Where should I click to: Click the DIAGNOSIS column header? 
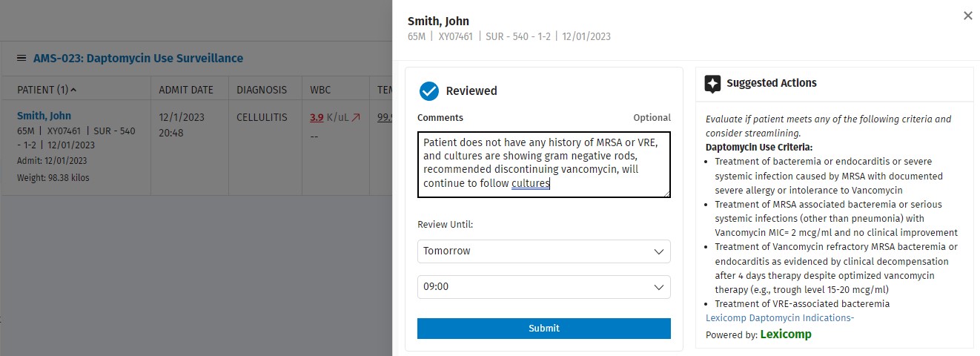(x=262, y=90)
